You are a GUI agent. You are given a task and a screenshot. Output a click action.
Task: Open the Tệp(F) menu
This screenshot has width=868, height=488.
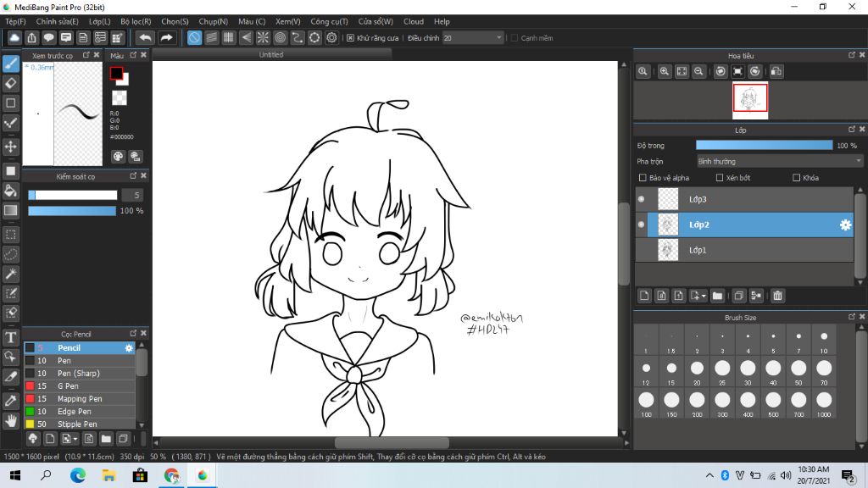click(15, 21)
